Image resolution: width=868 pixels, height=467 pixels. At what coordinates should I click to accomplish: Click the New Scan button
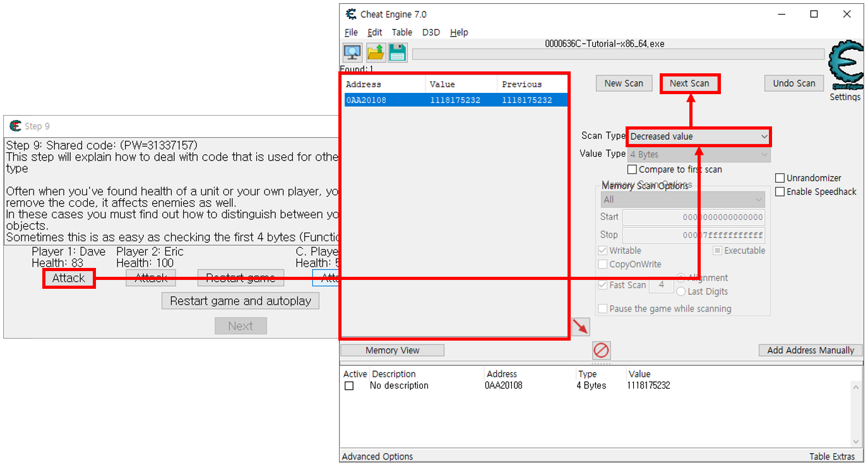[x=624, y=83]
